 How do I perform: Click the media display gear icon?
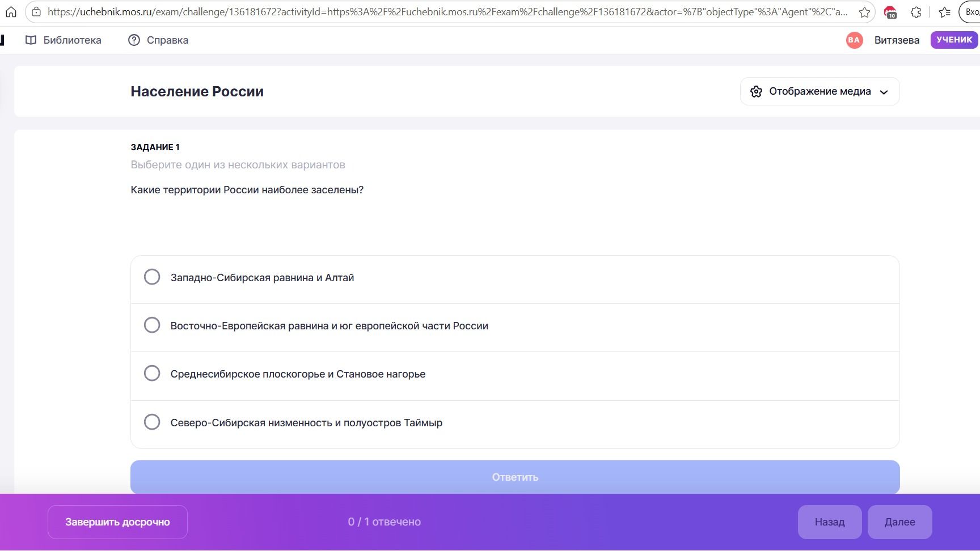coord(756,92)
